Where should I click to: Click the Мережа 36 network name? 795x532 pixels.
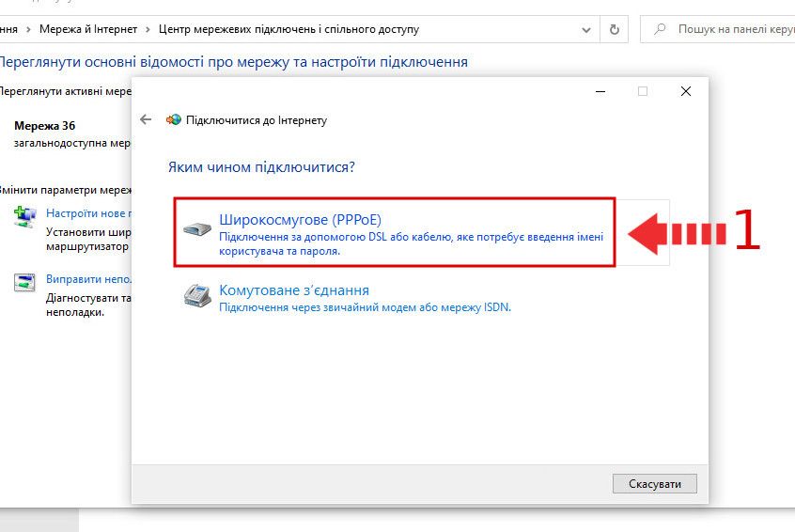tap(44, 126)
